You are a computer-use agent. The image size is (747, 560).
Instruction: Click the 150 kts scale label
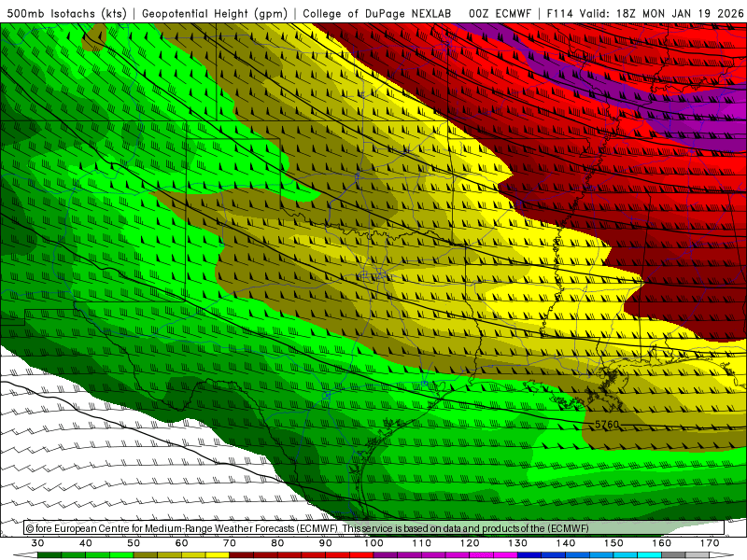click(x=613, y=543)
